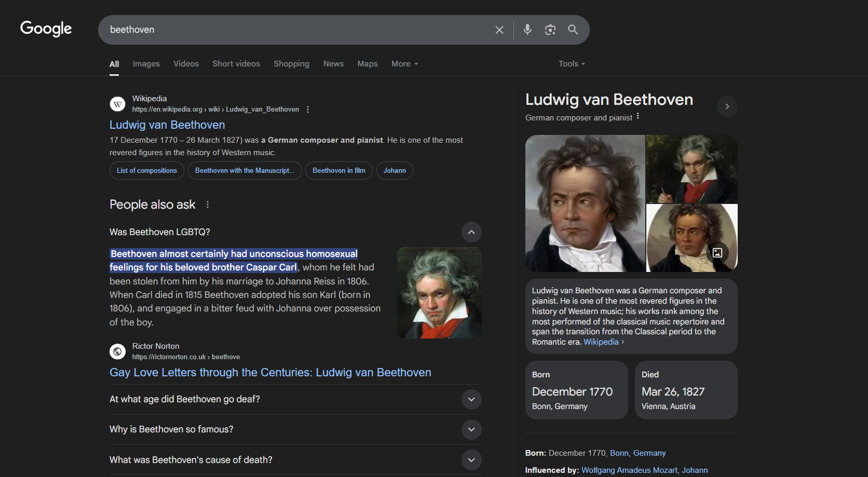Open the Ludwig van Beethoven Wikipedia result
Screen dimensions: 868x477
pyautogui.click(x=167, y=125)
